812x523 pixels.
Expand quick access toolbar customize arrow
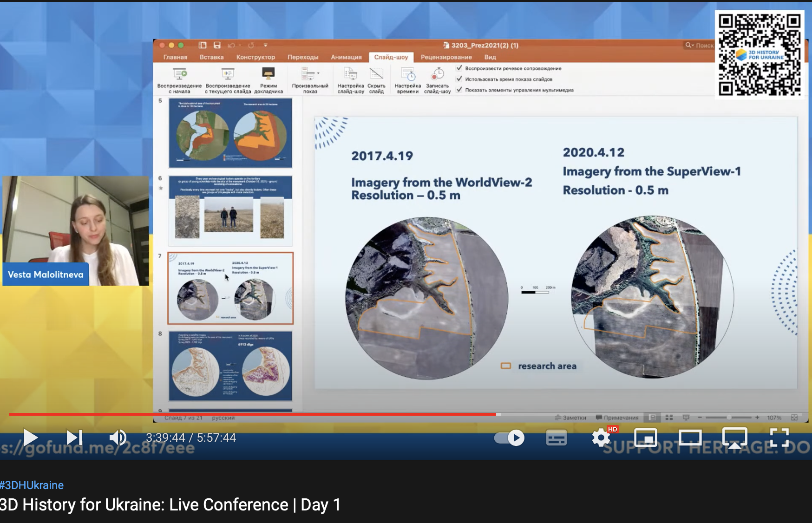tap(266, 45)
